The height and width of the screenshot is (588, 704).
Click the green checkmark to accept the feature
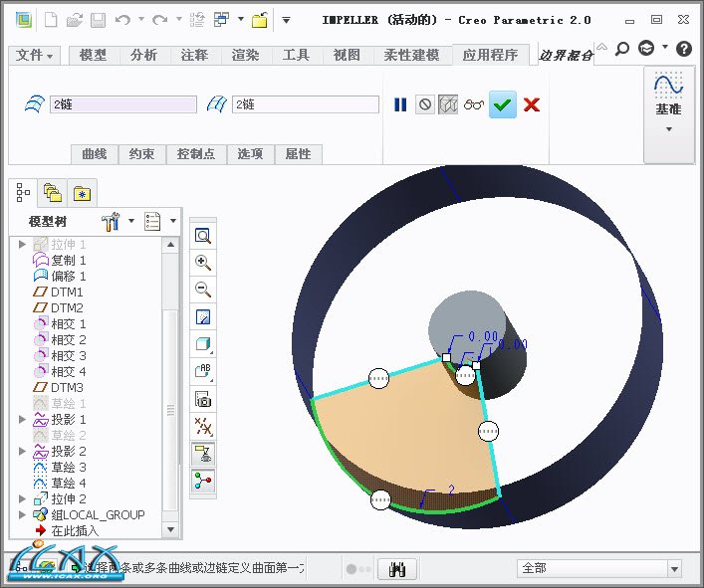503,104
